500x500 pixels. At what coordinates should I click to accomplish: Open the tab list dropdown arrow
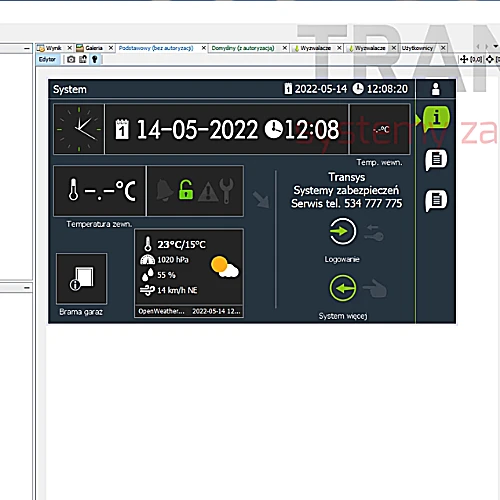[496, 47]
